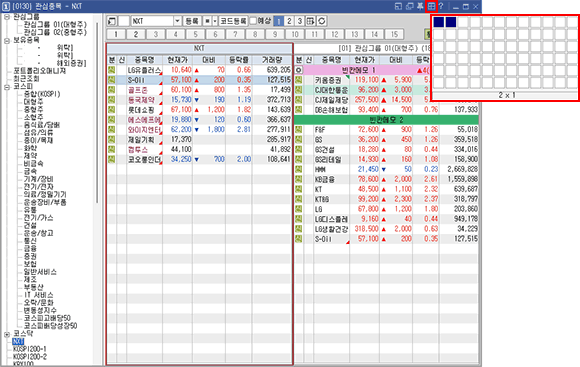The width and height of the screenshot is (580, 367).
Task: Click the chart icon in CJ제일제당 row
Action: [299, 100]
